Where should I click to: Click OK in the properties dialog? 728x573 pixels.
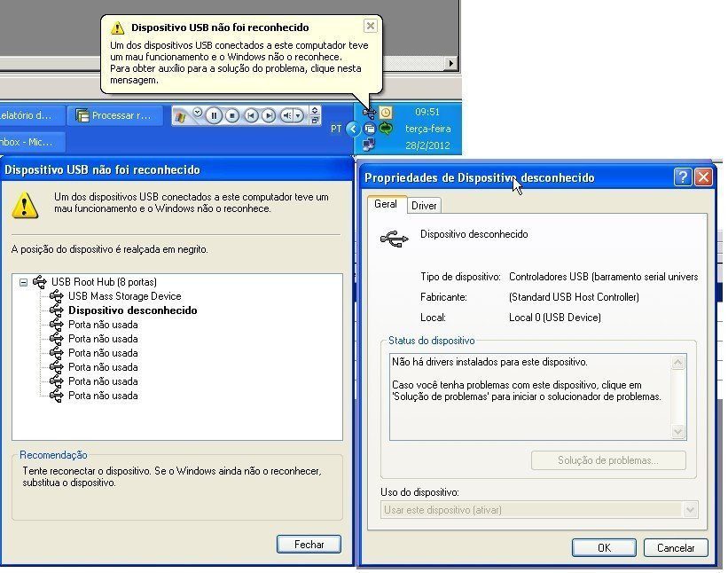coord(604,548)
